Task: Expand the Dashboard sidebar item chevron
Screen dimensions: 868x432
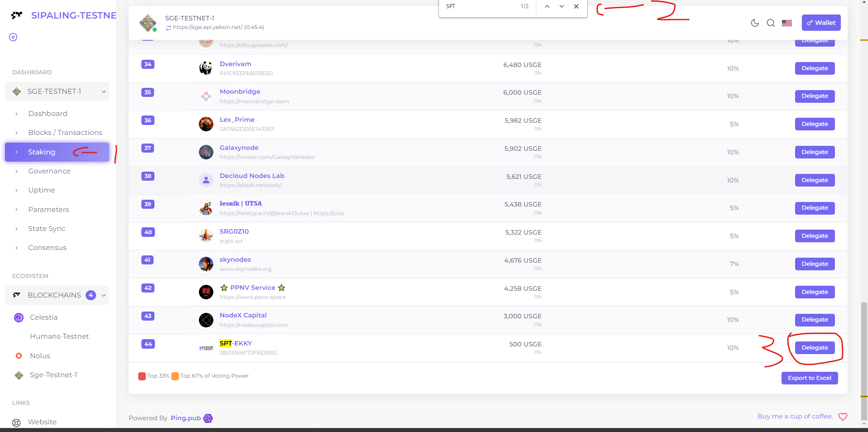Action: click(x=17, y=114)
